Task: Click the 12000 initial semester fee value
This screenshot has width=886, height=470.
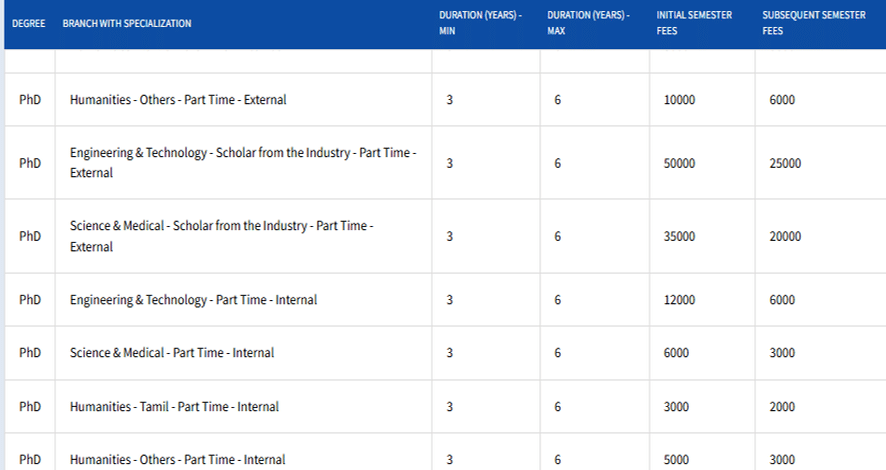Action: [679, 300]
